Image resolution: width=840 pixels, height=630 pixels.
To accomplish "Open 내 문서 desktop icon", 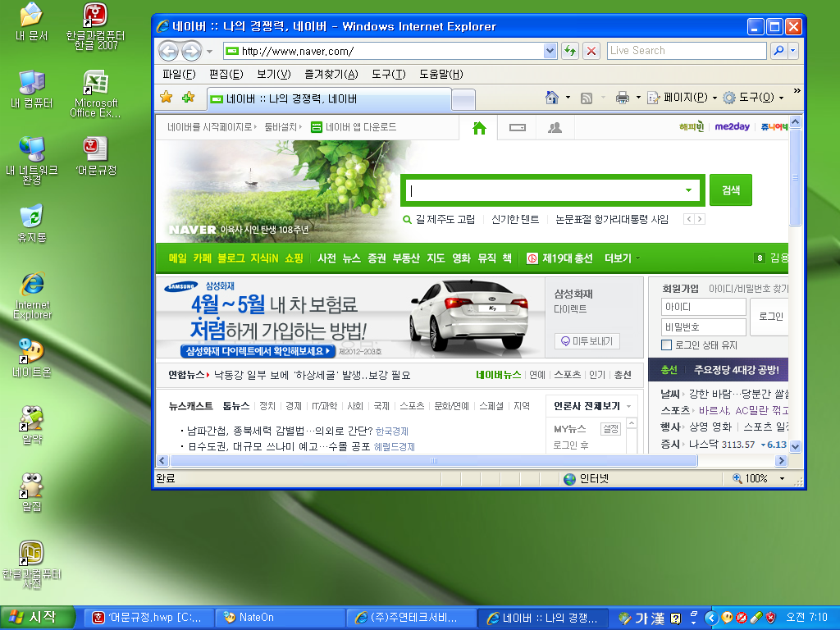I will click(x=32, y=22).
